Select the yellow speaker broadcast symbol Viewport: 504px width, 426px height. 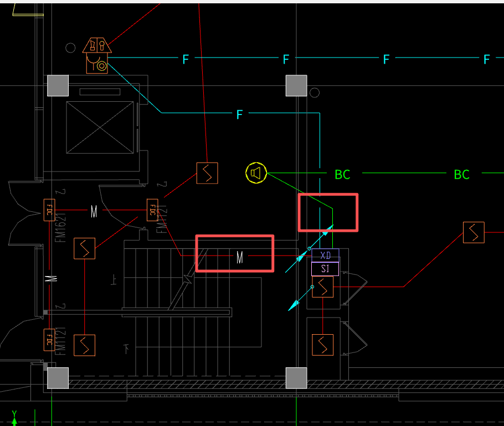(x=256, y=173)
